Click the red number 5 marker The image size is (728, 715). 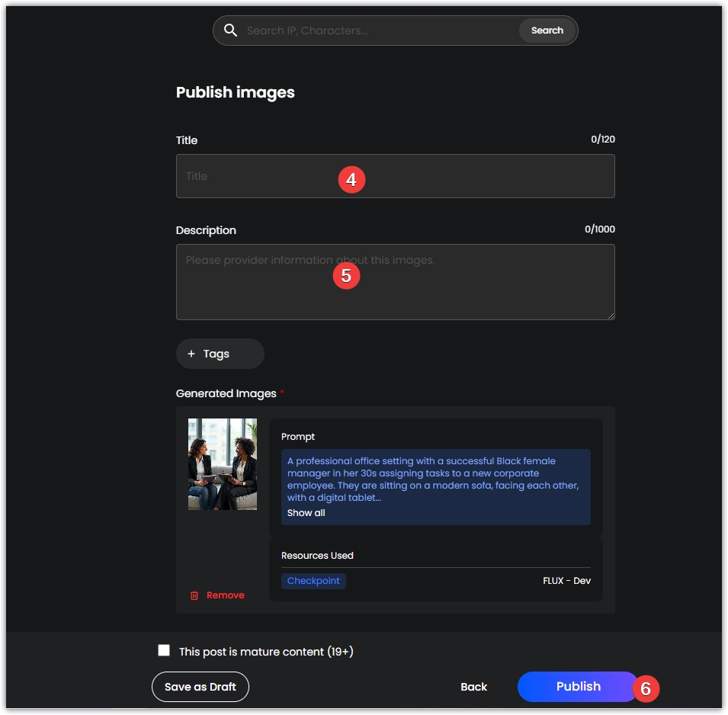click(x=346, y=275)
